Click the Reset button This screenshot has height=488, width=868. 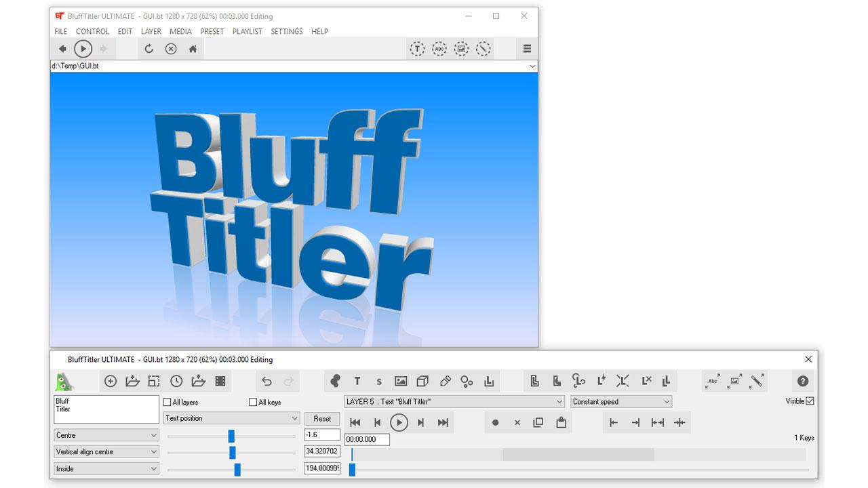tap(322, 418)
